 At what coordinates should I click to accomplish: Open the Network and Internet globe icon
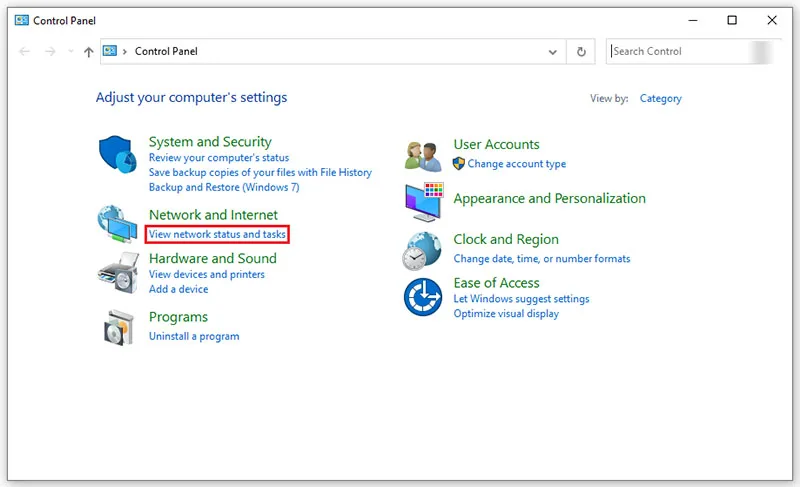point(117,223)
